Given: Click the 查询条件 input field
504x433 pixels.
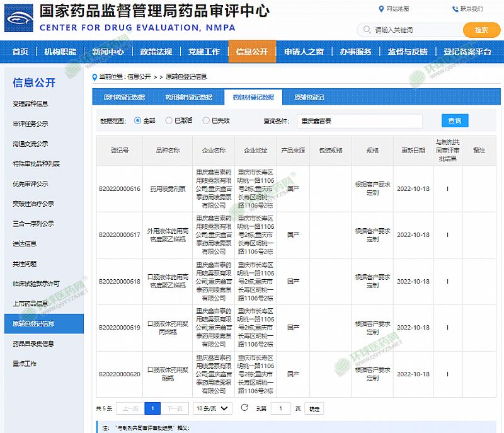Looking at the screenshot, I should click(359, 120).
